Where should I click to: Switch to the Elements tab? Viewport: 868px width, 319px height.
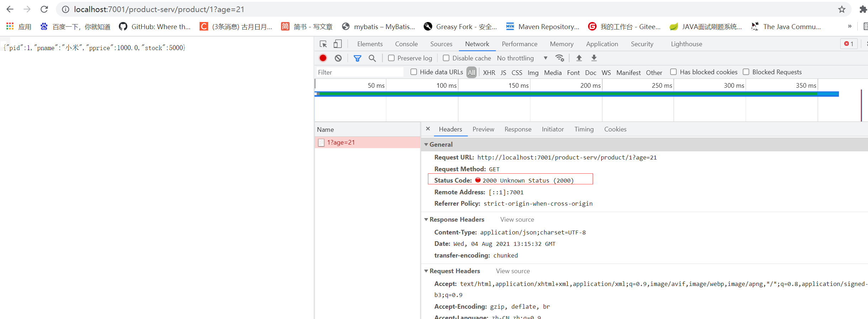pos(370,44)
